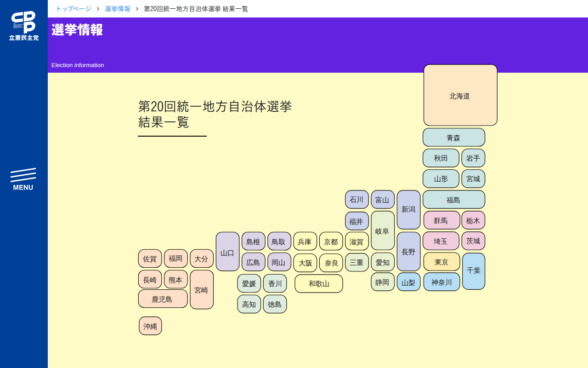
Task: Pick the 京都 prefecture box
Action: coord(331,241)
